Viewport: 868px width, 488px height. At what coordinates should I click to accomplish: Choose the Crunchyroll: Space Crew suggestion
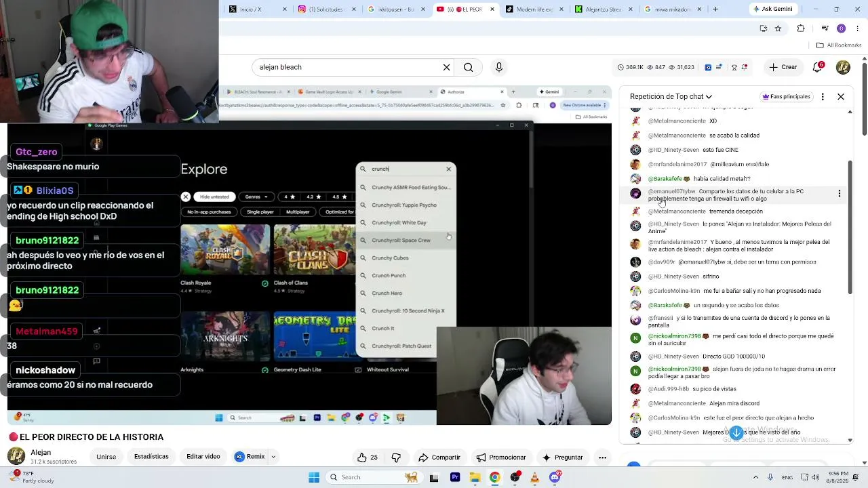click(406, 240)
